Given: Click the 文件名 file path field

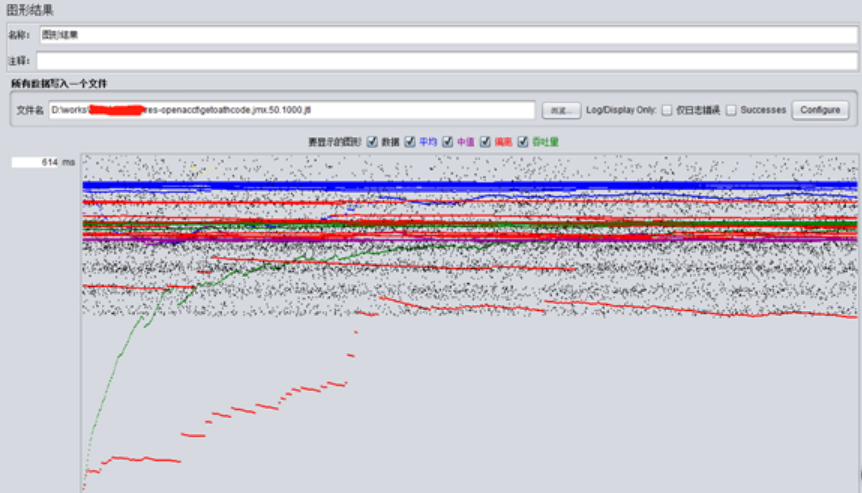Looking at the screenshot, I should coord(291,110).
